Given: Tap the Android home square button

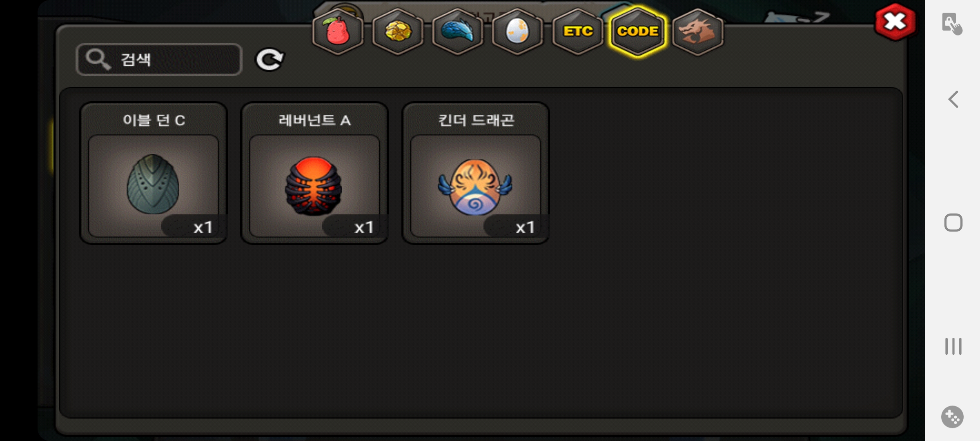Looking at the screenshot, I should coord(953,223).
